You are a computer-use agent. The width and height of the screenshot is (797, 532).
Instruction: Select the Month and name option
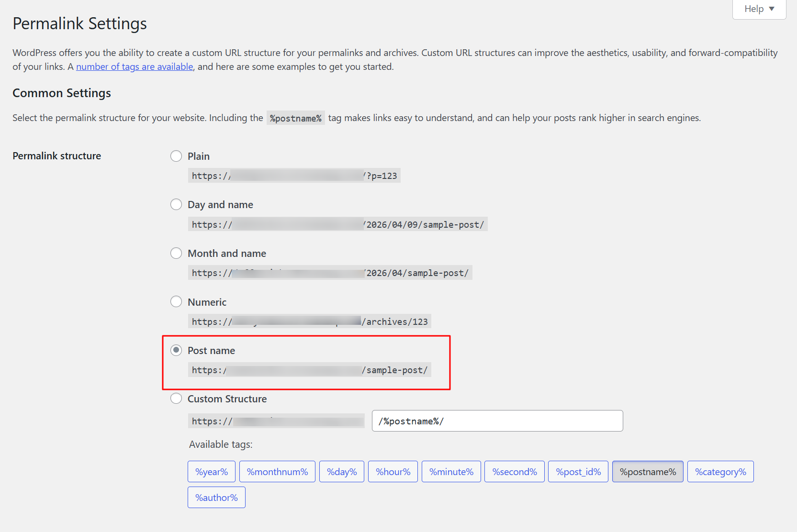tap(176, 253)
